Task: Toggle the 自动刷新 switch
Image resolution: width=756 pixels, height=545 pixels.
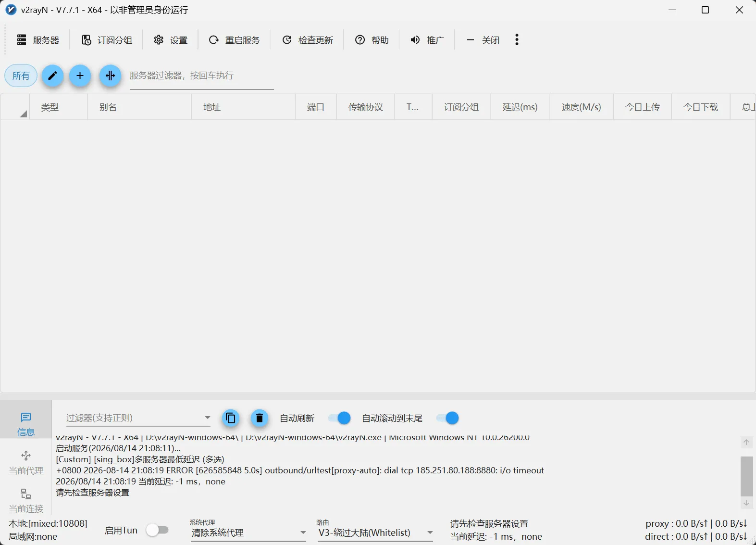Action: click(340, 418)
